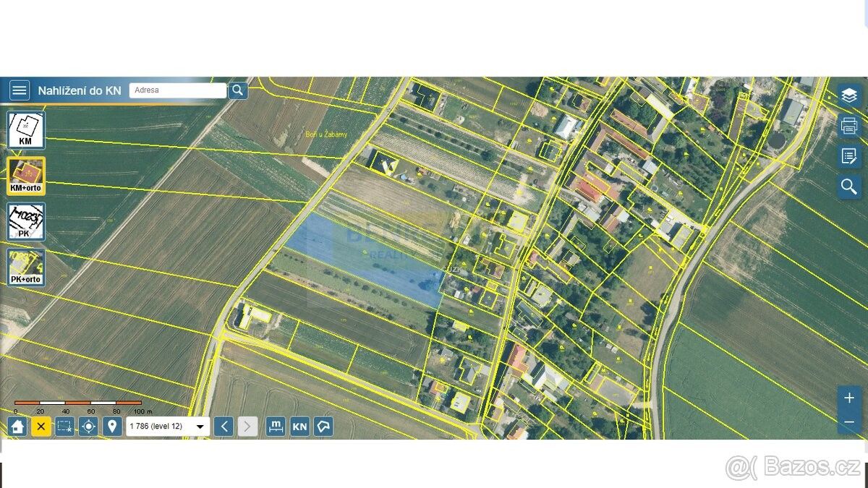Zoom out with the minus button
This screenshot has height=488, width=868.
tap(849, 421)
